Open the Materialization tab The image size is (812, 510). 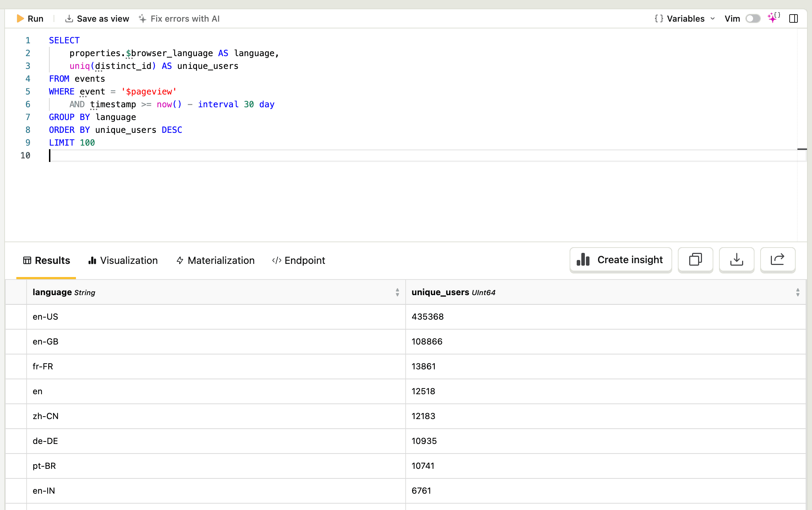pyautogui.click(x=215, y=260)
